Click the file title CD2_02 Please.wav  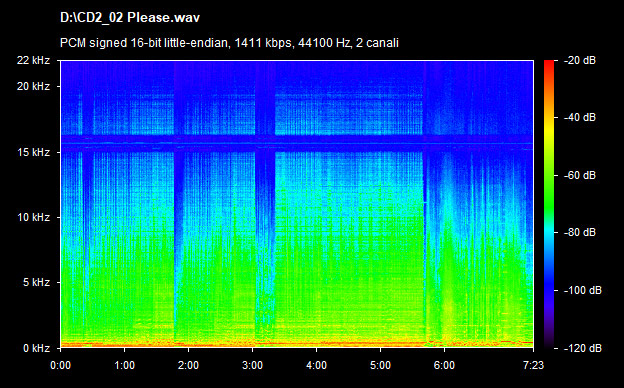[130, 18]
